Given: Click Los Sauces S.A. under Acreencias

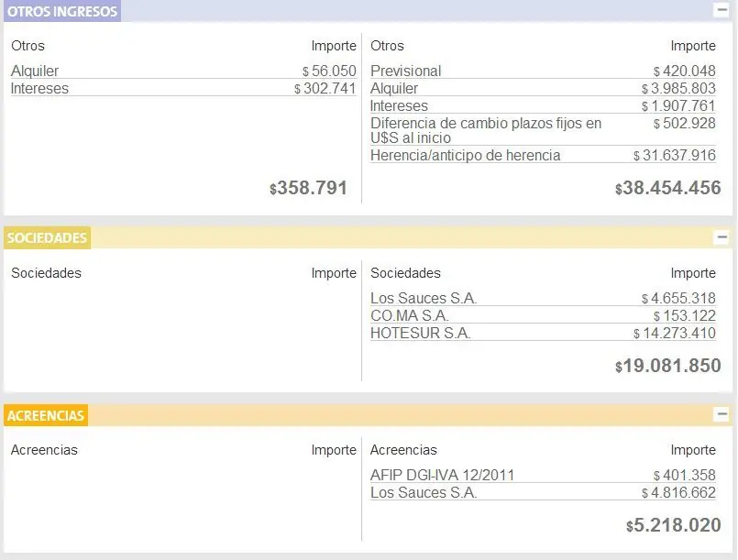Looking at the screenshot, I should coord(543,493).
